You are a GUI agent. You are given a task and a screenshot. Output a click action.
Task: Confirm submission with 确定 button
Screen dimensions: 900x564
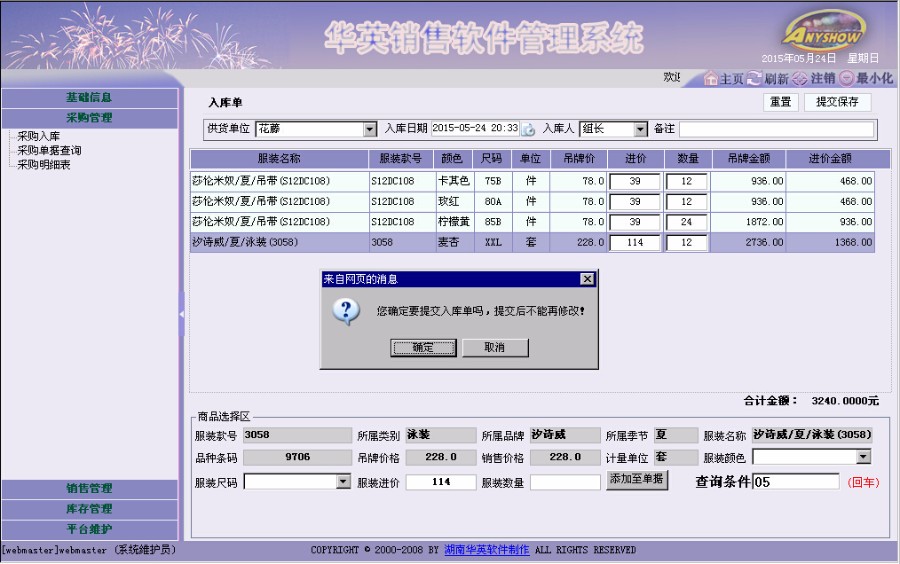tap(424, 347)
